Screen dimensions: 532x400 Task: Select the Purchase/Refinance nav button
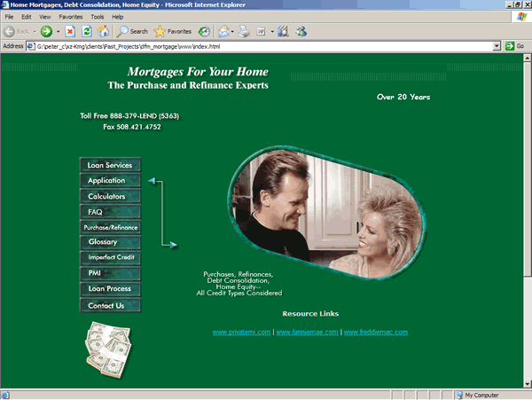point(110,227)
